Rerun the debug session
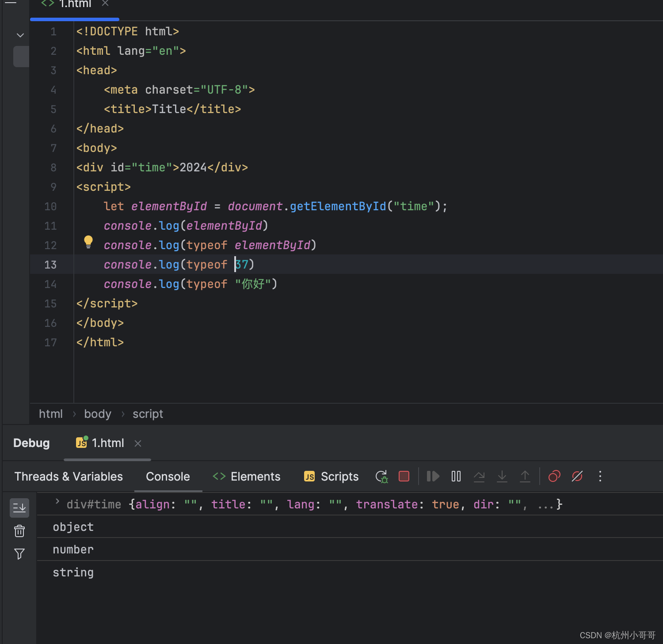663x644 pixels. coord(381,476)
